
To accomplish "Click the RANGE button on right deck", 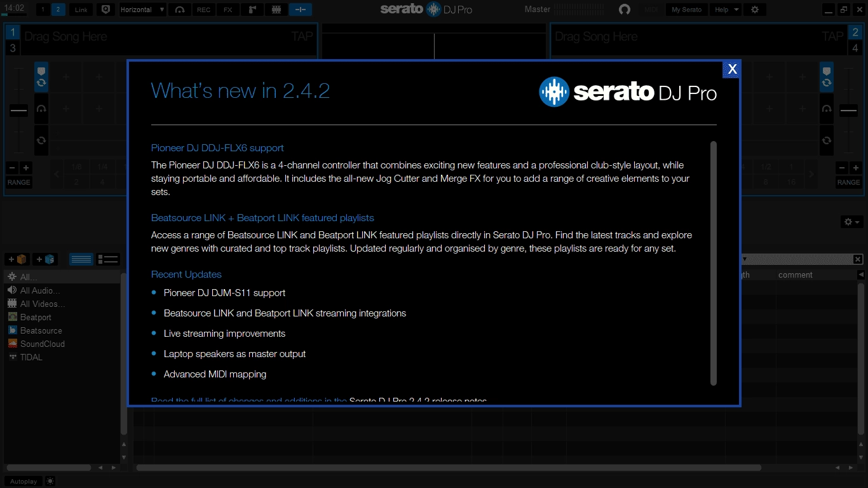I will (848, 182).
